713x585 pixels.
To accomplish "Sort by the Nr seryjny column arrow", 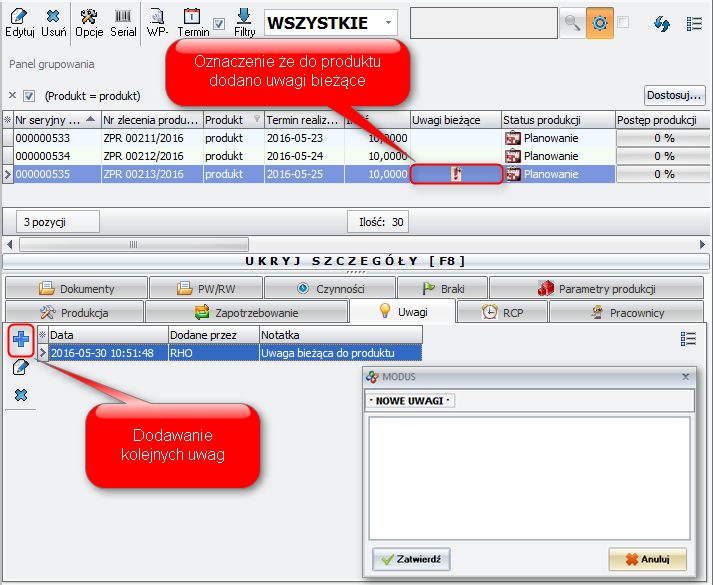I will (x=90, y=119).
